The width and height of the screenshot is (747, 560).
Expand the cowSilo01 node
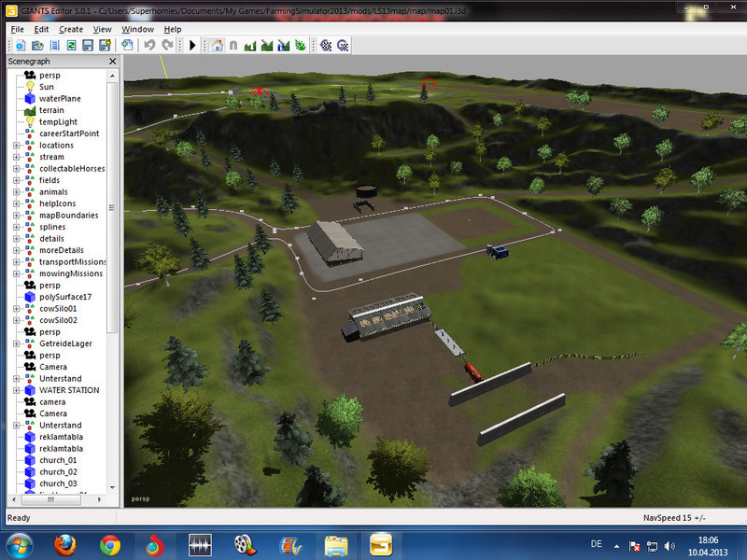point(16,309)
